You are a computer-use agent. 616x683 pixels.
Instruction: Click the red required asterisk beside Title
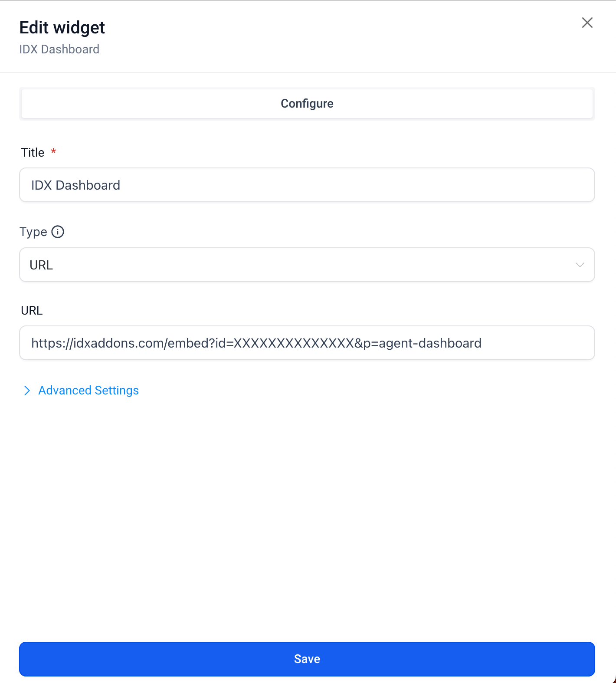click(x=53, y=152)
